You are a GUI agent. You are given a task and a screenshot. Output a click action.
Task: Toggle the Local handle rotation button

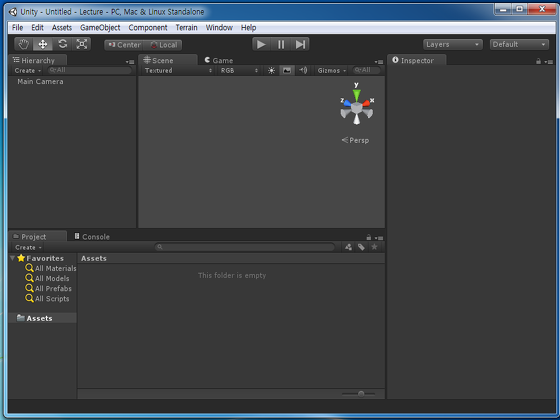click(163, 45)
